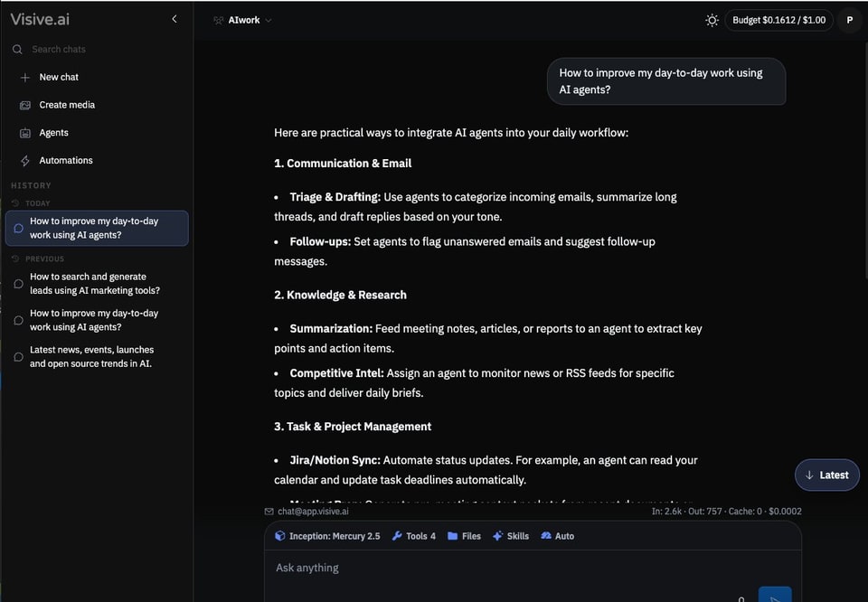Open previous chat on improving day-to-day work
The width and height of the screenshot is (868, 602).
point(97,320)
